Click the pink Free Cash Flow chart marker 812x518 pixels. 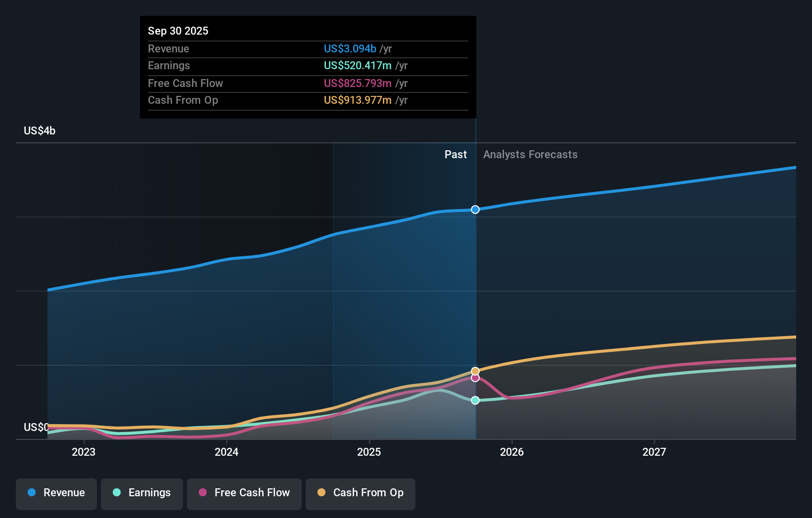[x=475, y=378]
